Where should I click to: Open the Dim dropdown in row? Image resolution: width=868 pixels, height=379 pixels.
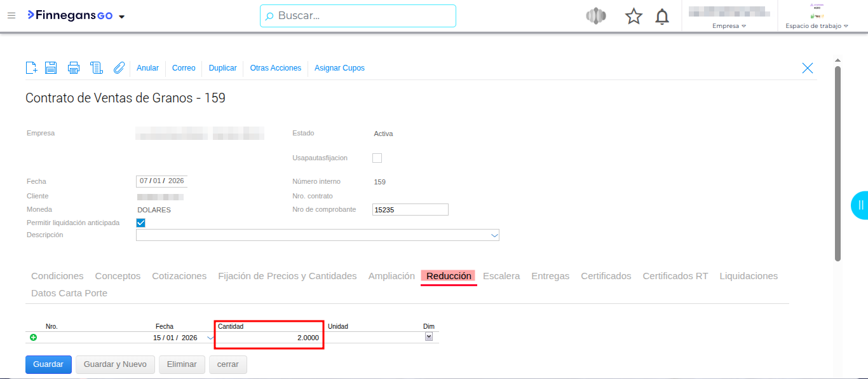[429, 337]
